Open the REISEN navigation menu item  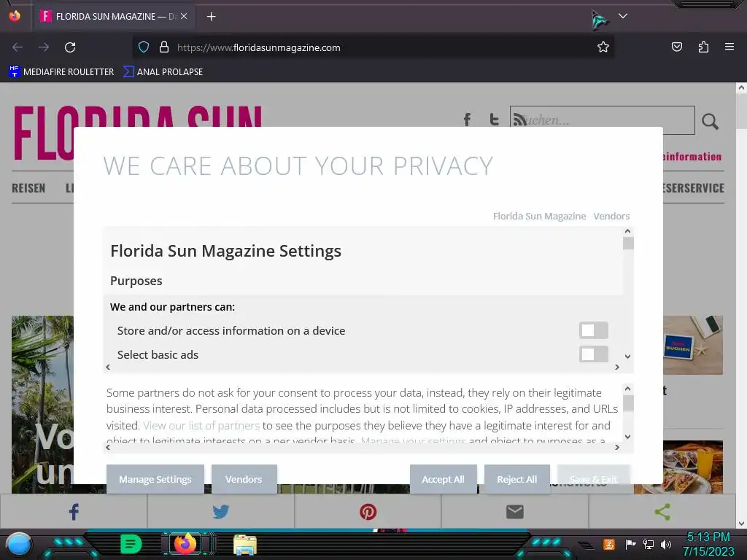click(x=28, y=188)
